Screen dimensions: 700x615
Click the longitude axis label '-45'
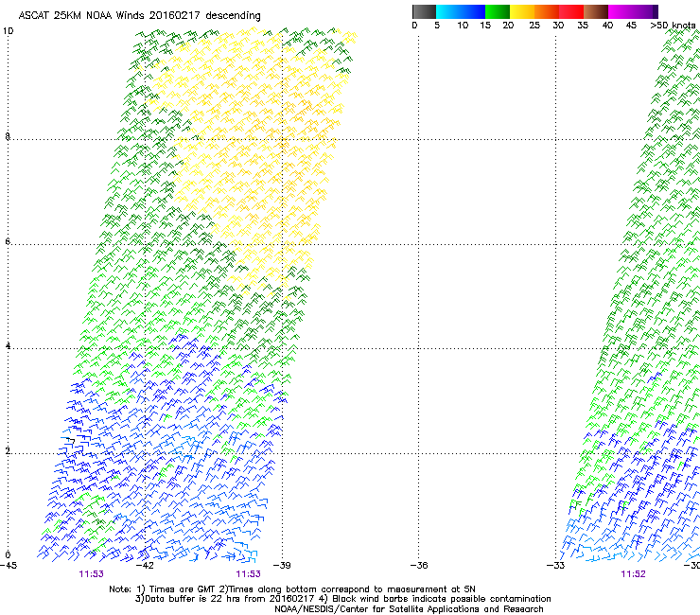[9, 566]
